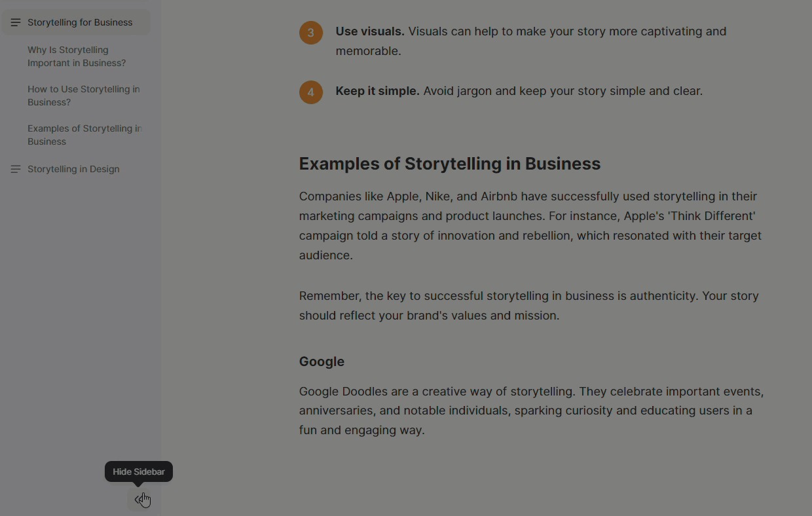Screen dimensions: 812x516
Task: Click the orange step 4 badge
Action: pos(311,92)
